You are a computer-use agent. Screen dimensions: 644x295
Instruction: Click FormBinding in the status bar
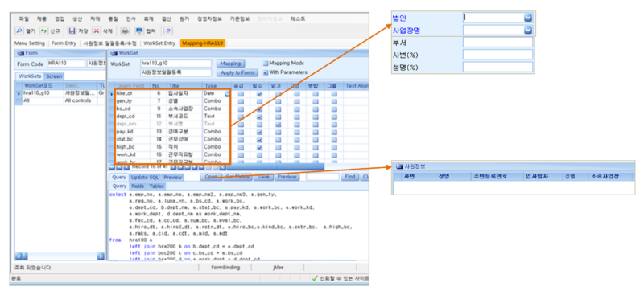point(225,267)
